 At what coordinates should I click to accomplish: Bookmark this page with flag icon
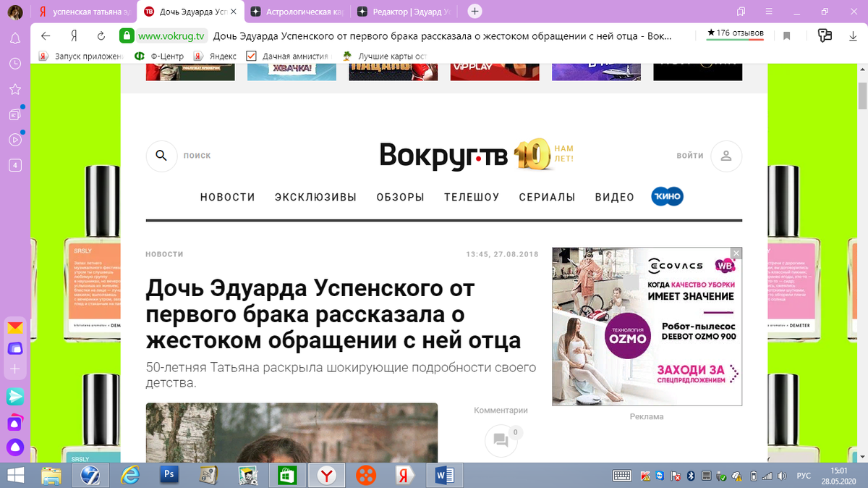coord(787,35)
